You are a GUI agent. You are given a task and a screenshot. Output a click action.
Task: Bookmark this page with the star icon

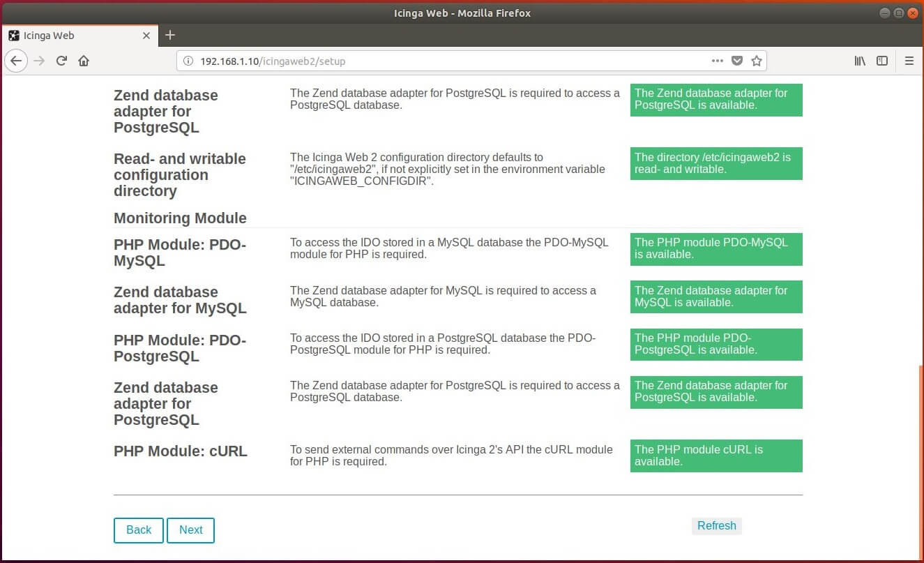[756, 61]
